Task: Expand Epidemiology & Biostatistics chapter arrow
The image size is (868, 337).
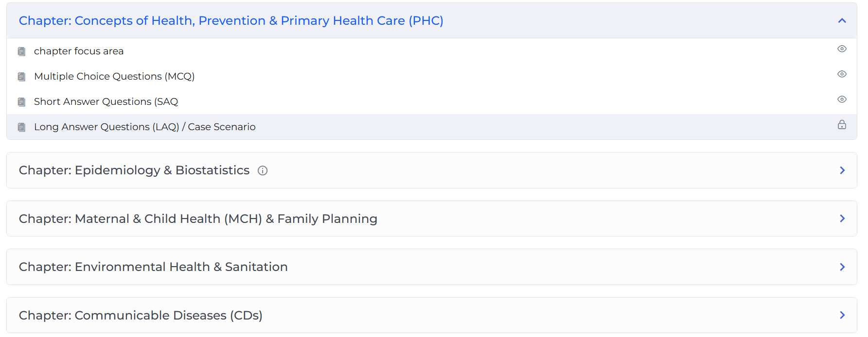Action: click(842, 170)
